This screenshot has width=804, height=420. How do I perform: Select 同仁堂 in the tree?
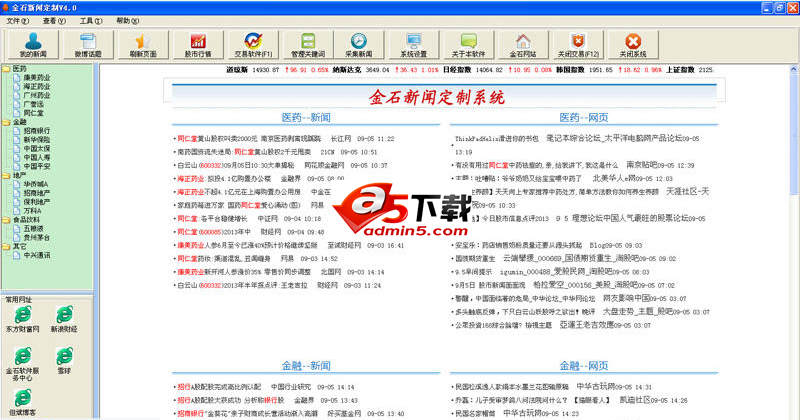tap(34, 113)
